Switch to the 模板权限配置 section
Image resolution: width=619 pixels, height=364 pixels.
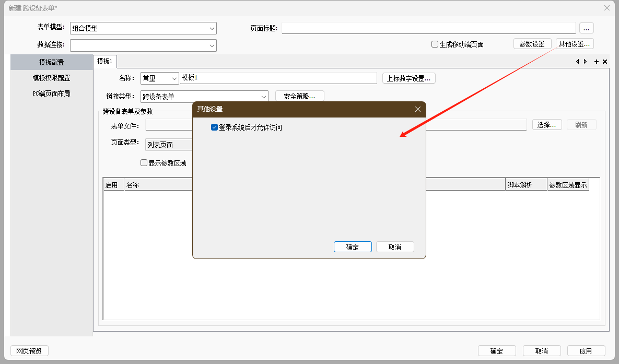(x=51, y=78)
